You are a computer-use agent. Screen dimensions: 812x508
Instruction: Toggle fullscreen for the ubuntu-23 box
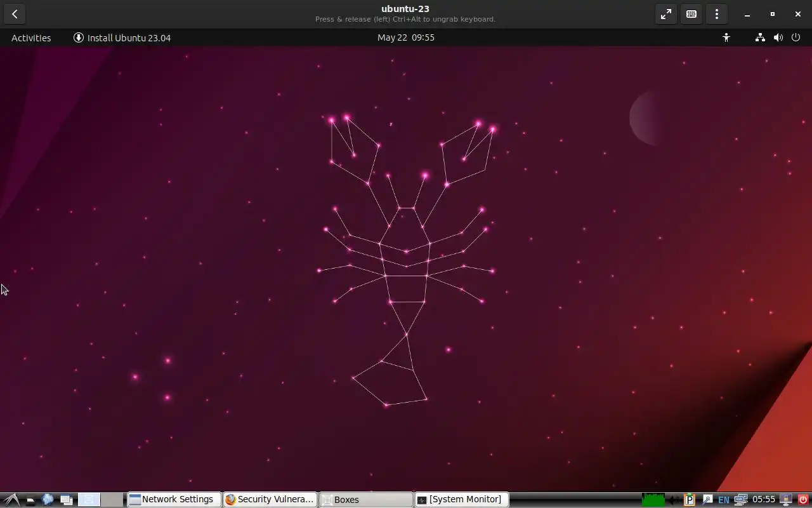[x=666, y=14]
